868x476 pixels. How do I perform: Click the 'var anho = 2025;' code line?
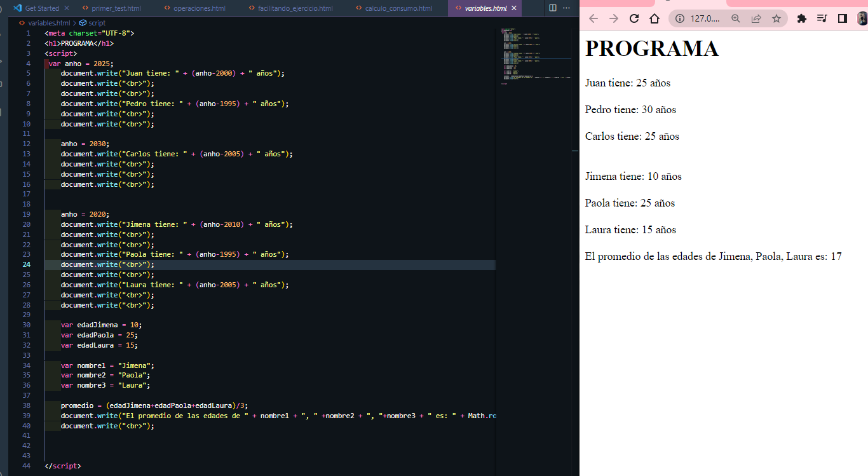(81, 63)
